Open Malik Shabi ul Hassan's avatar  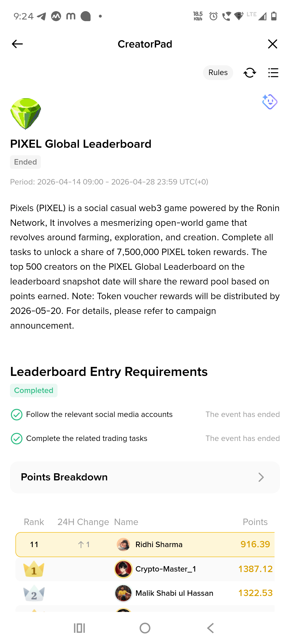click(123, 593)
